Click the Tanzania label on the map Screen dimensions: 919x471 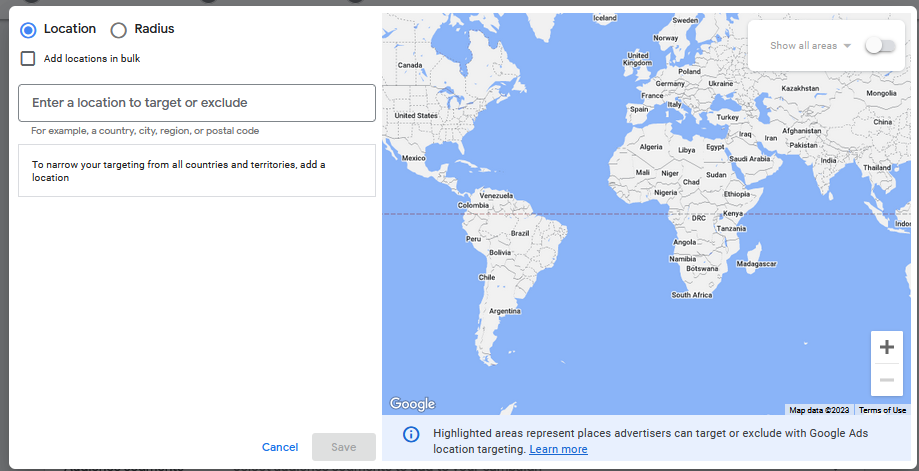[731, 229]
